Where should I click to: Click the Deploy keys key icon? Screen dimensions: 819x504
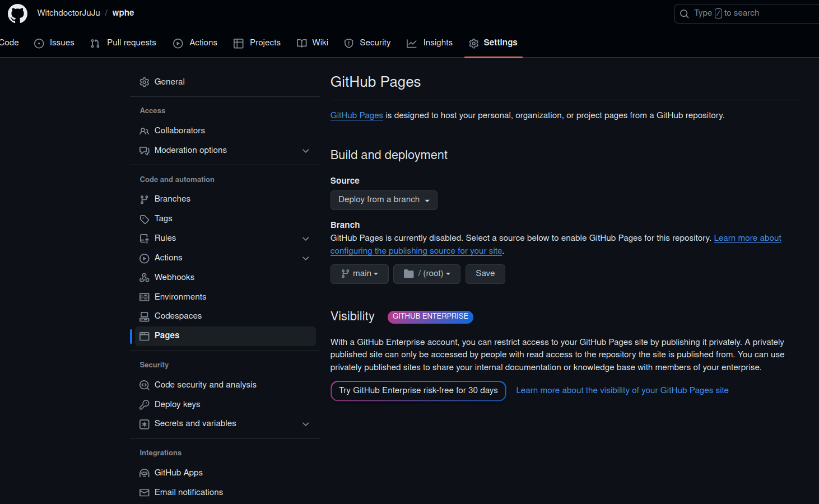click(x=144, y=405)
